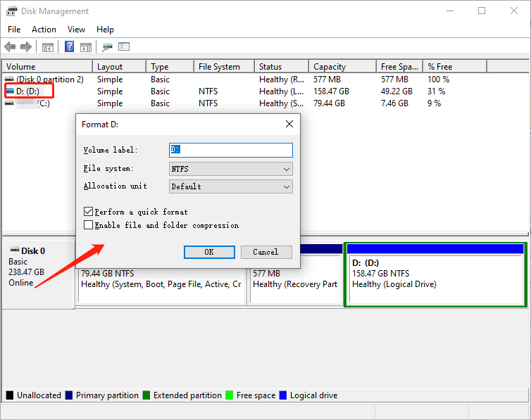
Task: Click the Back arrow toolbar icon
Action: pos(10,47)
